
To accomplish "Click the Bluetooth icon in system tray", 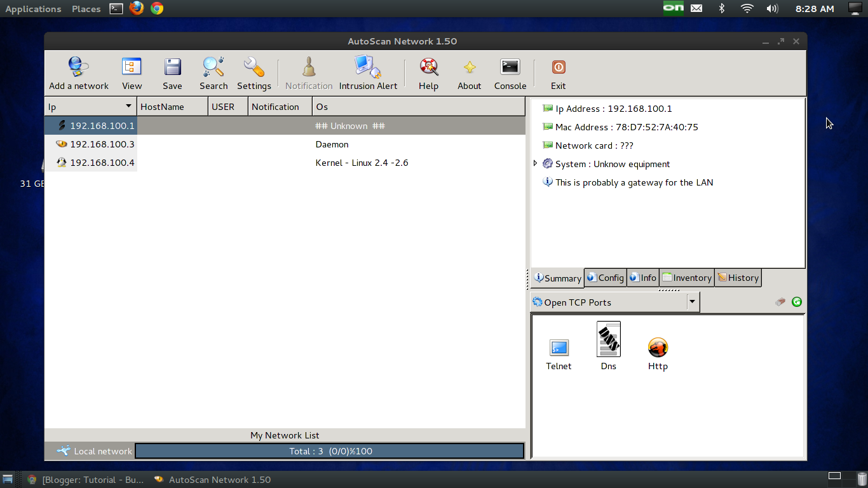I will 721,8.
